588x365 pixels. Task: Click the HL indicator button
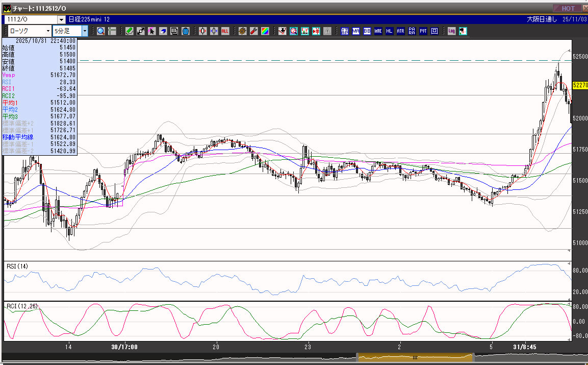pyautogui.click(x=390, y=31)
